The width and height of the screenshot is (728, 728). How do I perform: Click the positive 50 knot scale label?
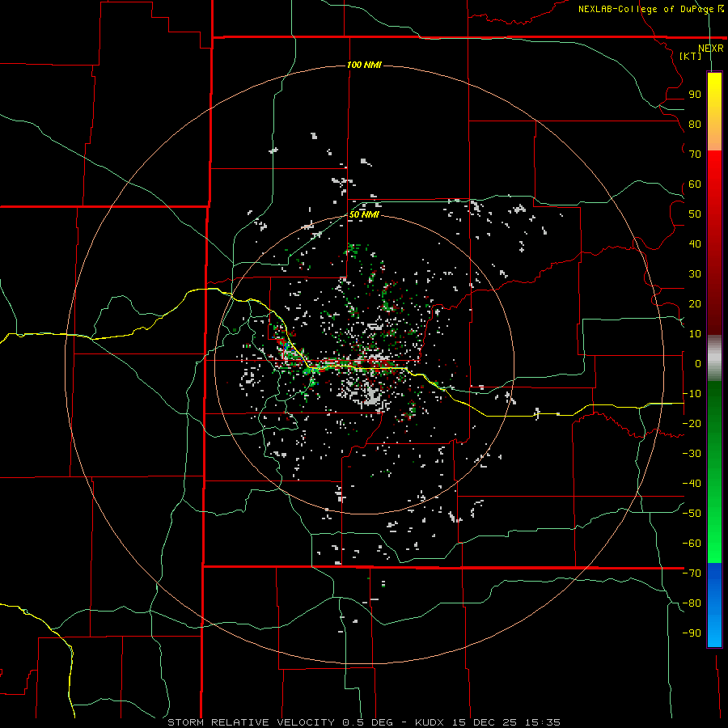point(695,214)
